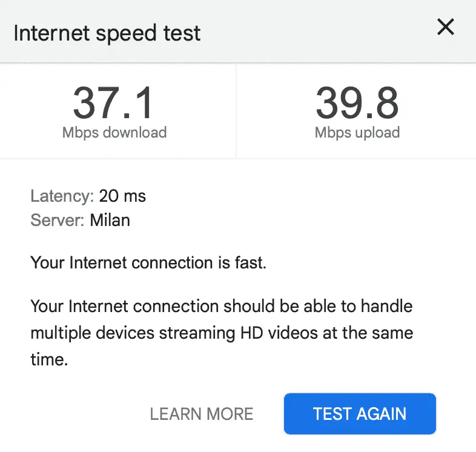Image resolution: width=476 pixels, height=452 pixels.
Task: Close the Internet speed test dialog
Action: tap(445, 27)
